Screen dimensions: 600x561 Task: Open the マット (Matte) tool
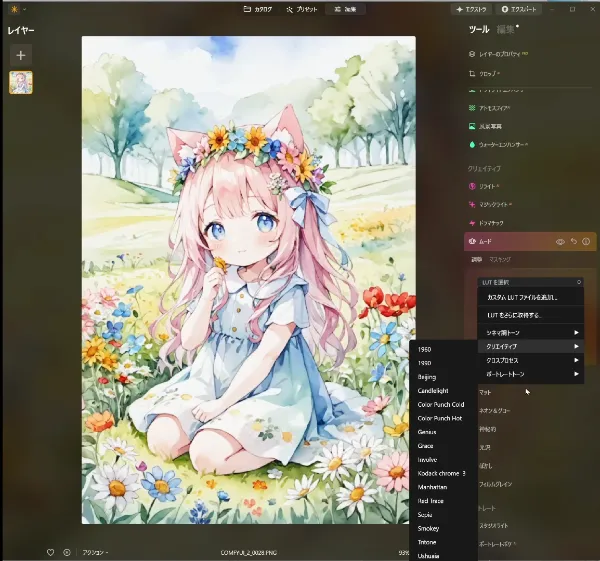(485, 393)
